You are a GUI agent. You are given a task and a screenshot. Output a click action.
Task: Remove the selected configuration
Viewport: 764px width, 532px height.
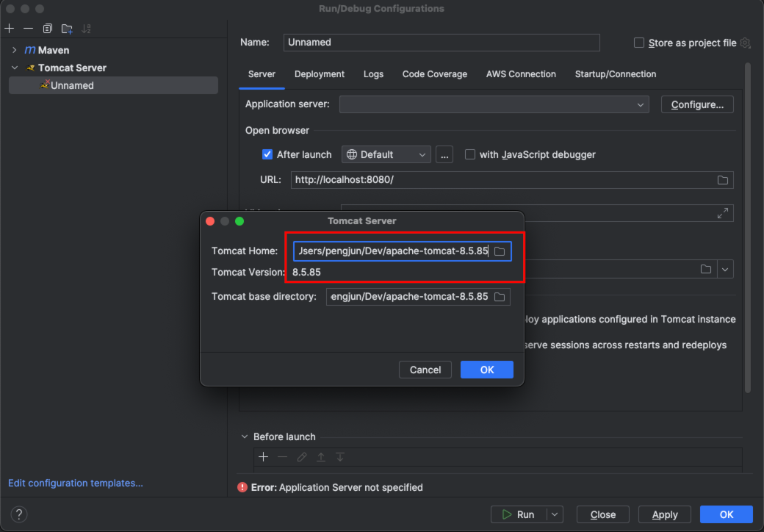pos(28,29)
